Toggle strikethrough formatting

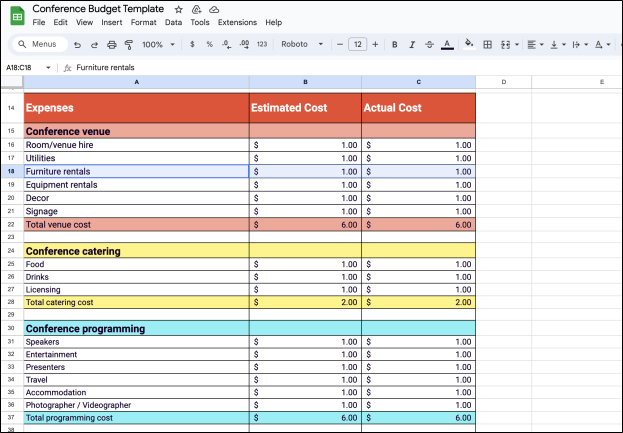pyautogui.click(x=429, y=44)
